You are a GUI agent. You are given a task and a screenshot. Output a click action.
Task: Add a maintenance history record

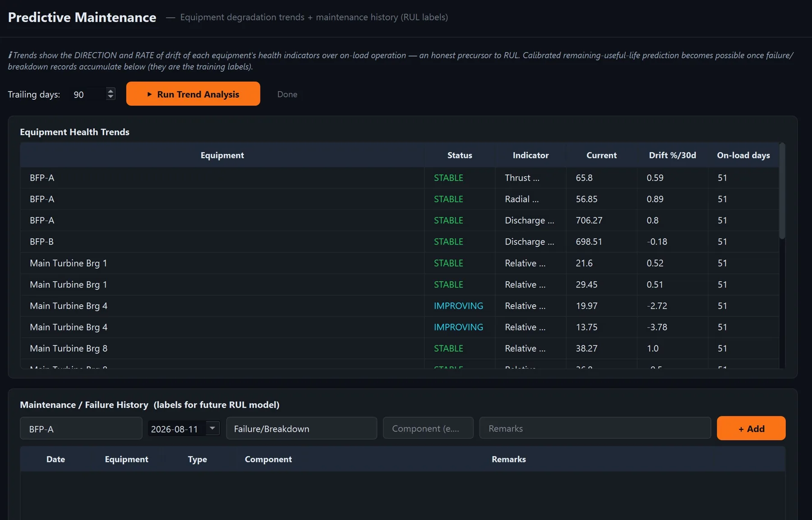(x=751, y=428)
